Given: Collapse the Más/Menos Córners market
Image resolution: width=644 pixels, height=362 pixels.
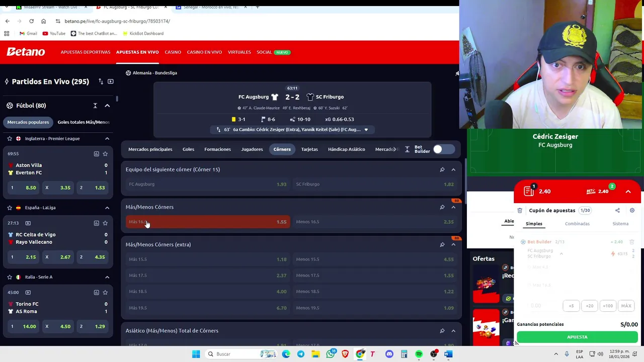Looking at the screenshot, I should click(x=453, y=207).
